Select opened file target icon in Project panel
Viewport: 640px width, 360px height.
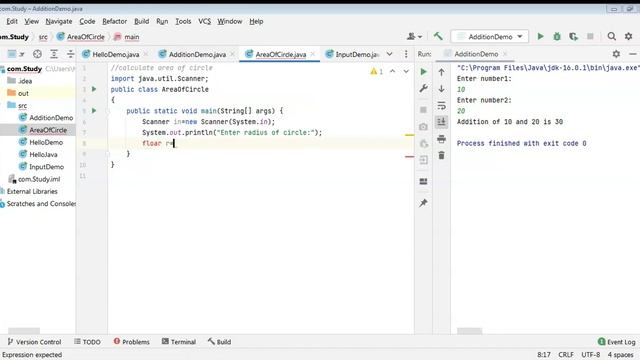point(37,54)
